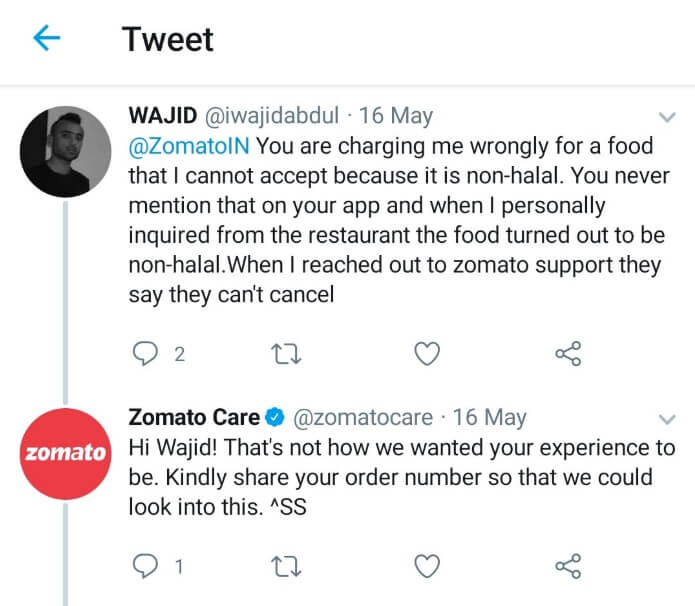Like Zomato Care's reply with heart
This screenshot has width=695, height=606.
click(427, 566)
